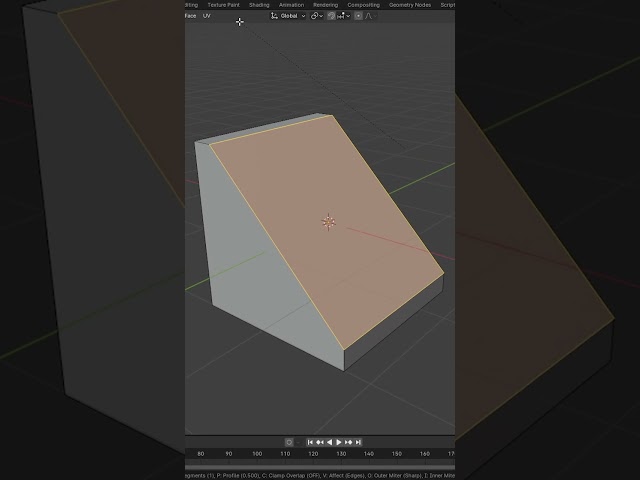
Task: Open the proportional editing falloff curve menu
Action: 371,16
